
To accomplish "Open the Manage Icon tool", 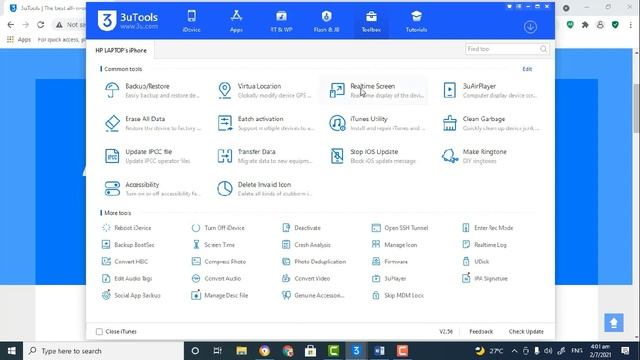I will pyautogui.click(x=394, y=244).
